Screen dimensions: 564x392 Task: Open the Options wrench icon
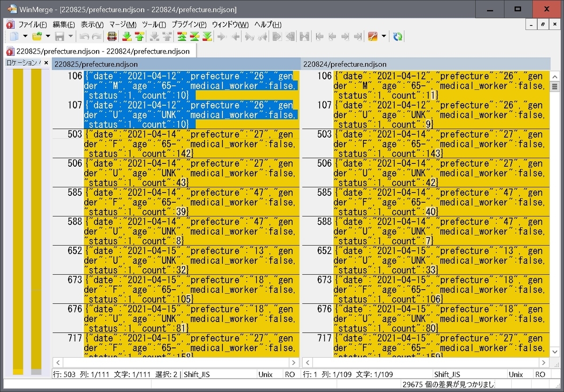(373, 36)
